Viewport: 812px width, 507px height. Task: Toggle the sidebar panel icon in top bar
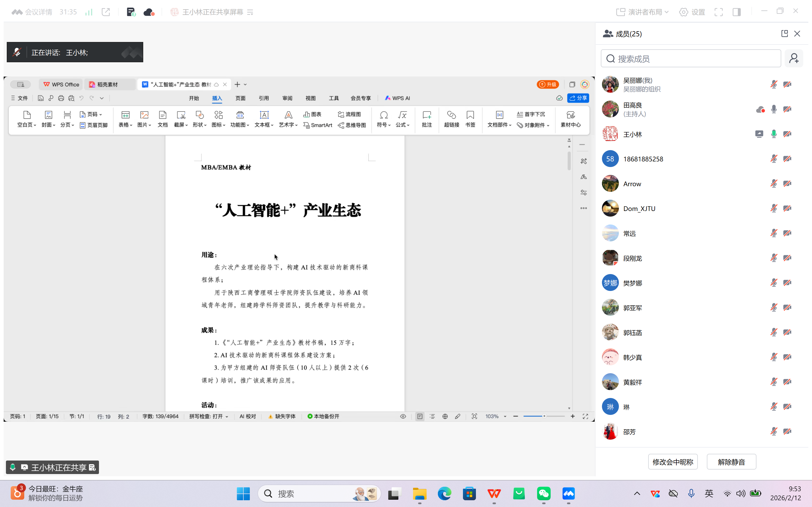coord(736,12)
